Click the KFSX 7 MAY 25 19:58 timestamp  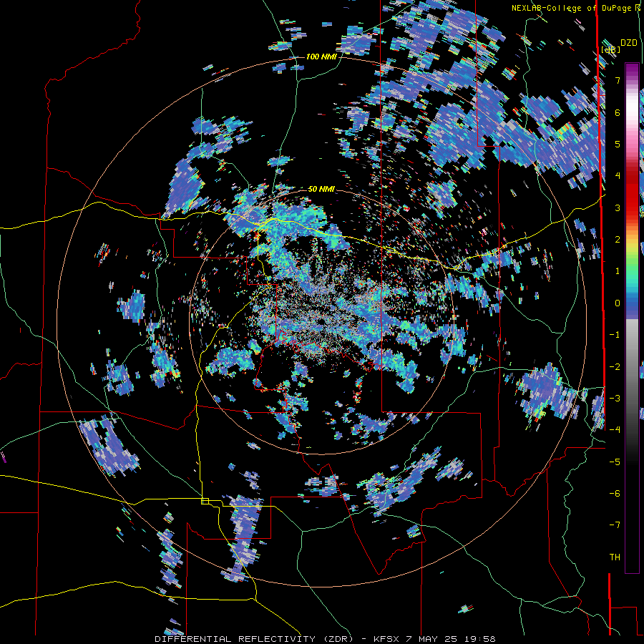click(434, 639)
